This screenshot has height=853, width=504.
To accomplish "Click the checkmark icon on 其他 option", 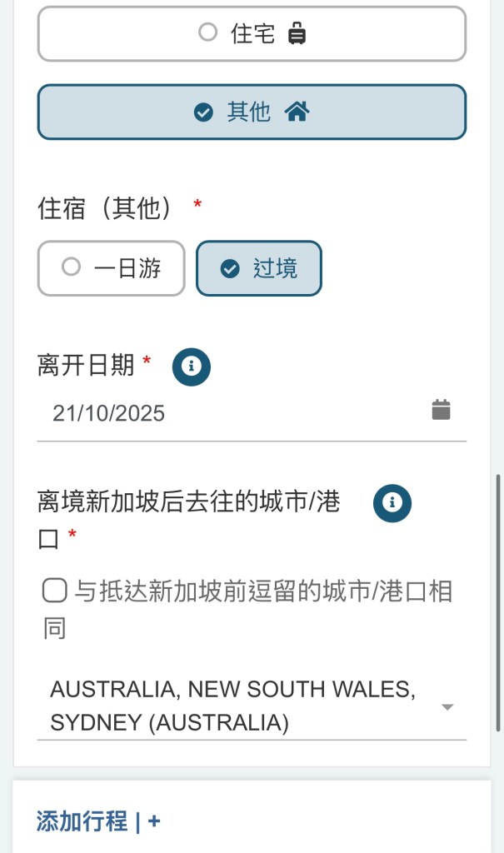I will (203, 112).
